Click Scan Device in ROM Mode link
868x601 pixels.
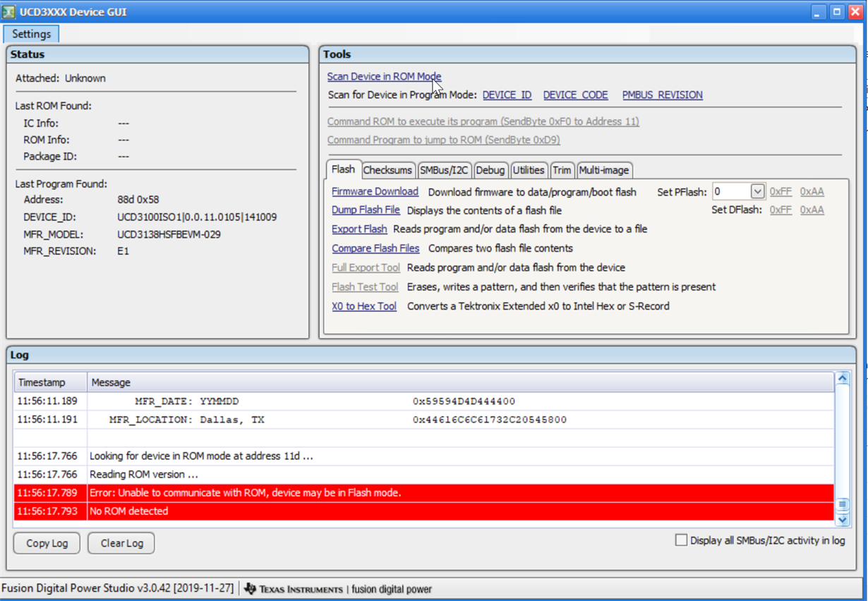384,76
